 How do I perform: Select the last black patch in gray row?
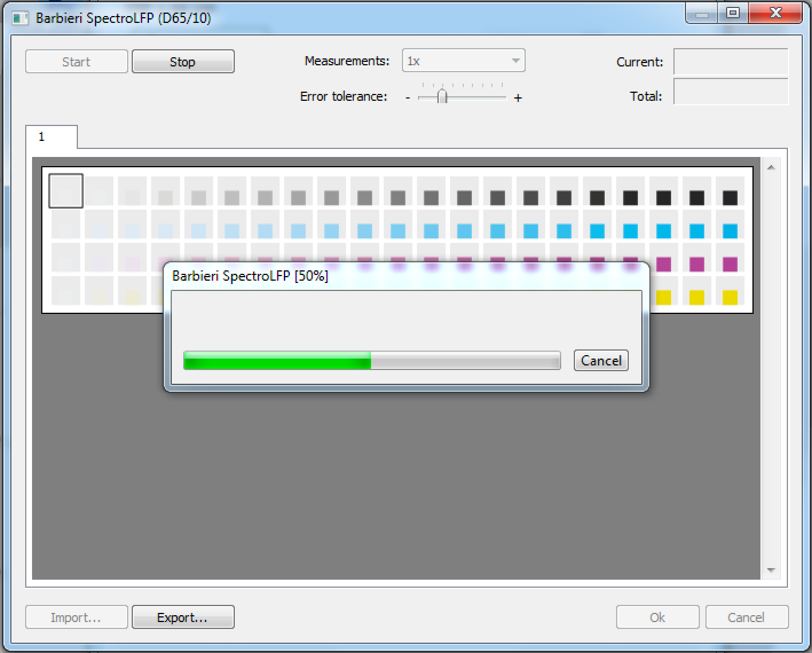(x=730, y=198)
